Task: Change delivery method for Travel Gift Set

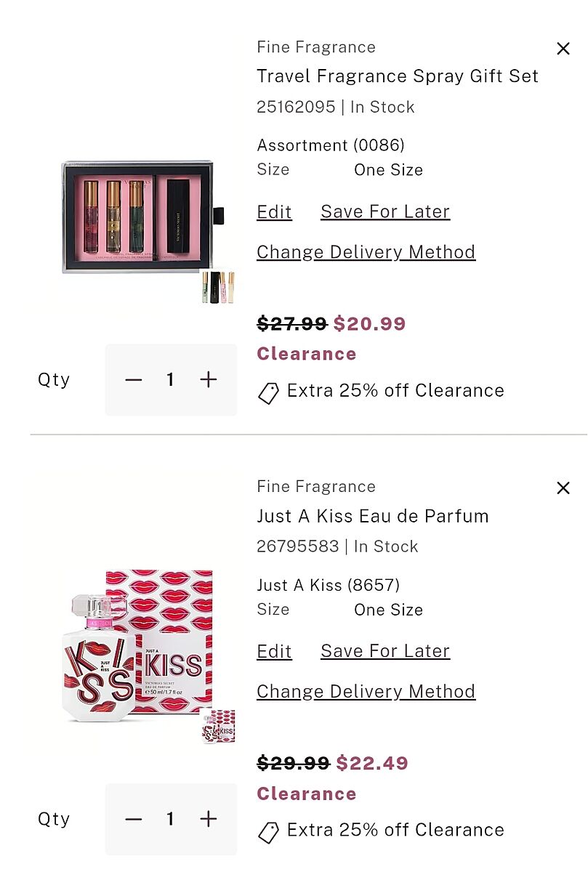Action: 366,252
